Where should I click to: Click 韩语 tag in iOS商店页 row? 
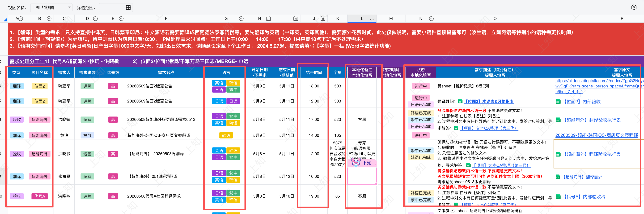pos(226,135)
